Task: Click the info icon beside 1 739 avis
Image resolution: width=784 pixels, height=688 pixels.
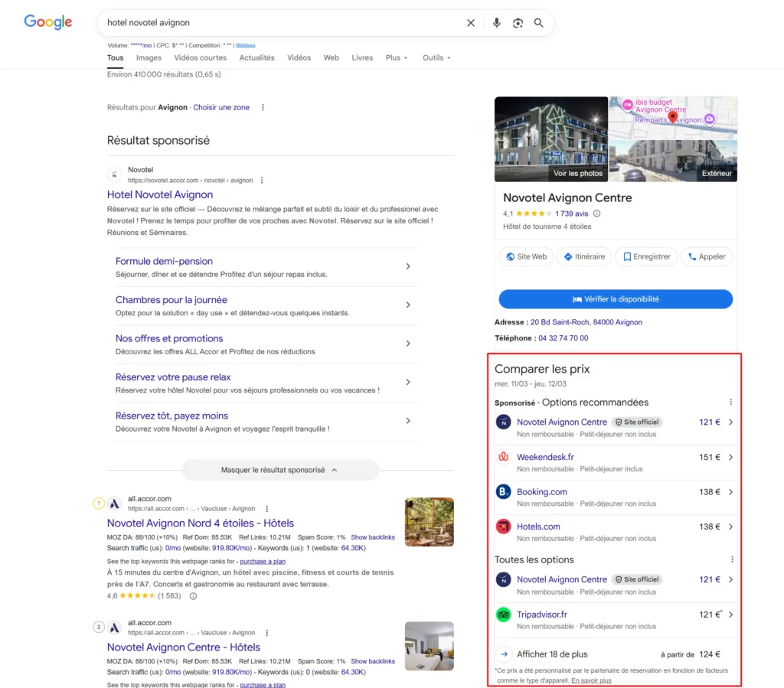Action: (597, 214)
